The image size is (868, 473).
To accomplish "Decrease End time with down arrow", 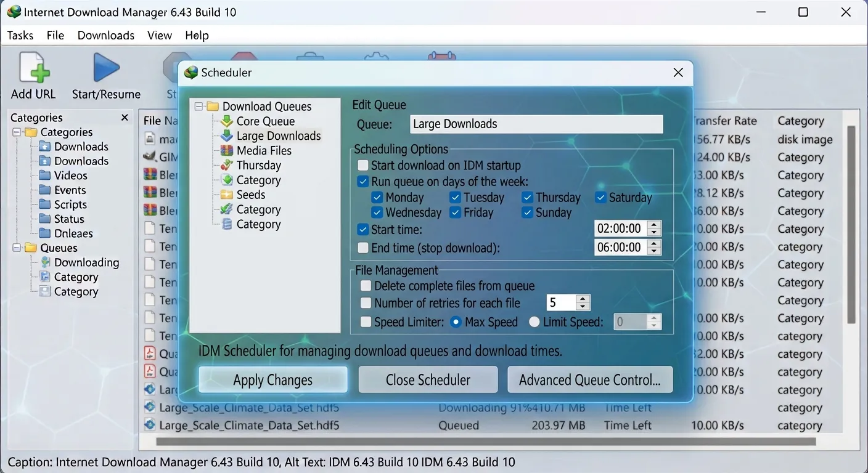I will [654, 251].
